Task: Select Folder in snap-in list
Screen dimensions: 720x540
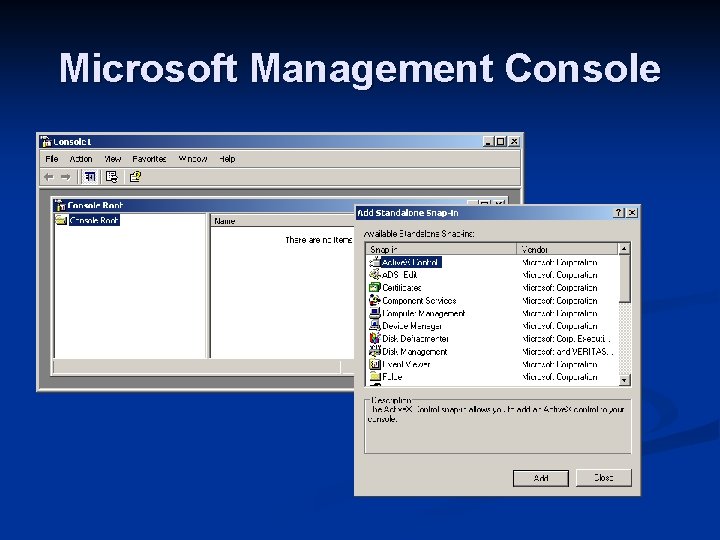Action: [392, 377]
